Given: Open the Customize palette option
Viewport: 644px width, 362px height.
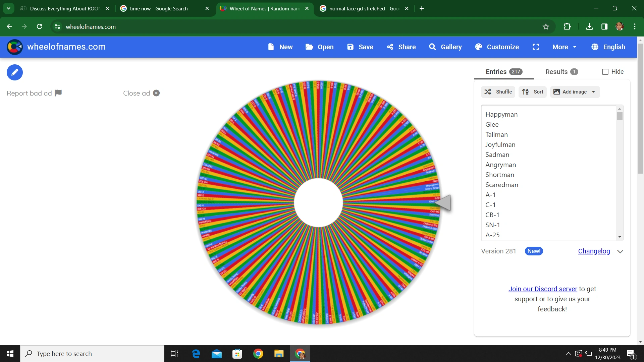Looking at the screenshot, I should point(497,47).
